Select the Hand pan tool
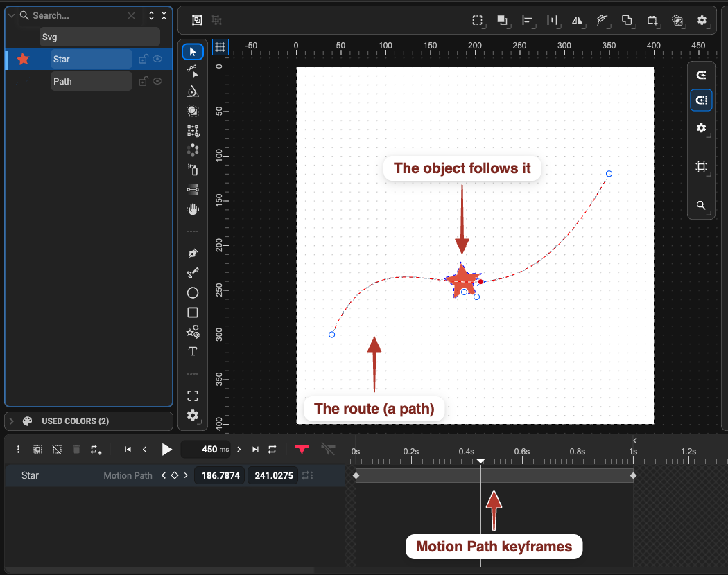The width and height of the screenshot is (728, 575). click(x=193, y=210)
